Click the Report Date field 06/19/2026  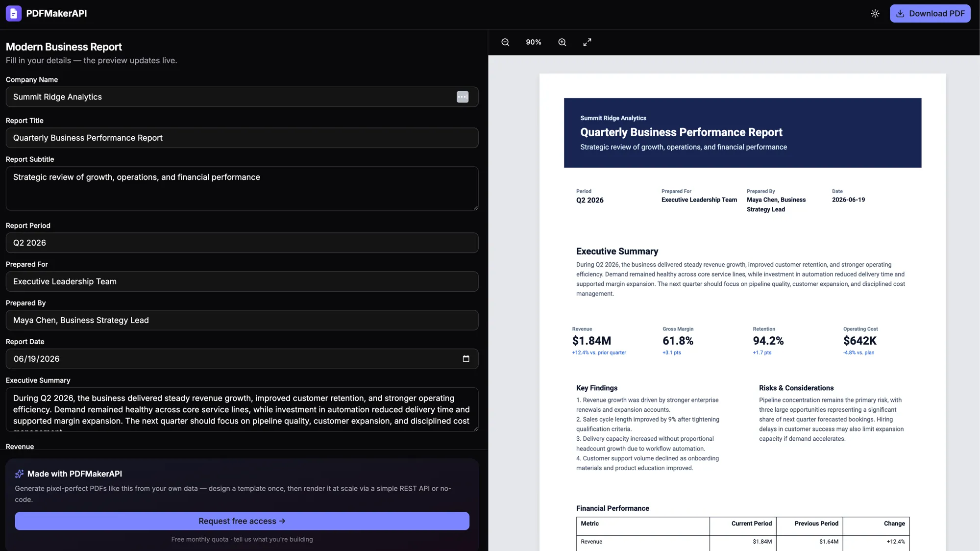(242, 359)
